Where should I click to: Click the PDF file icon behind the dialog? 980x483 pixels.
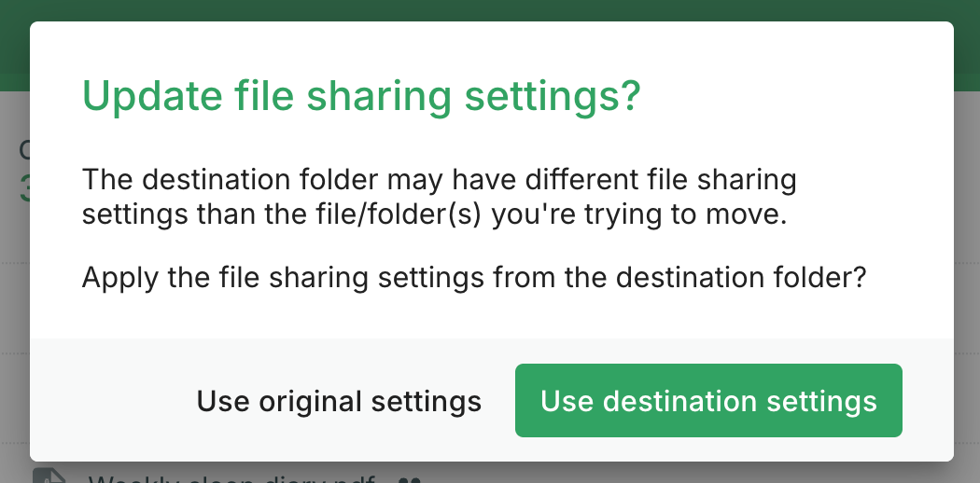pyautogui.click(x=49, y=476)
